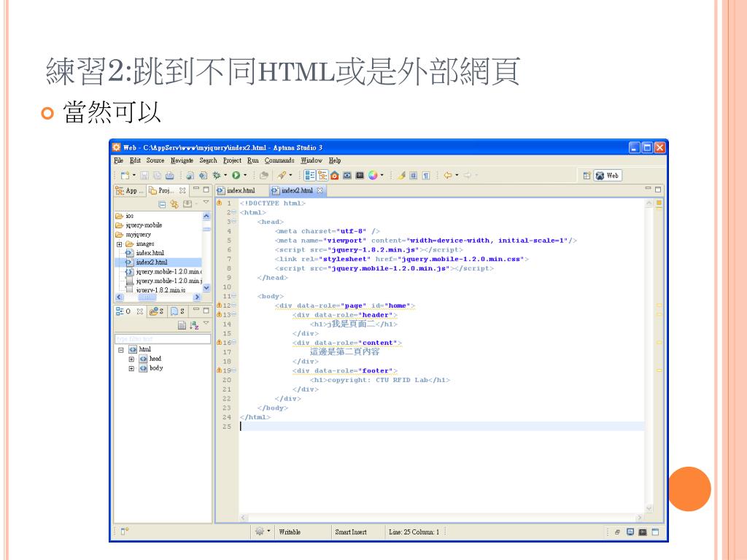Expand the images folder node
This screenshot has width=747, height=560.
pos(120,244)
